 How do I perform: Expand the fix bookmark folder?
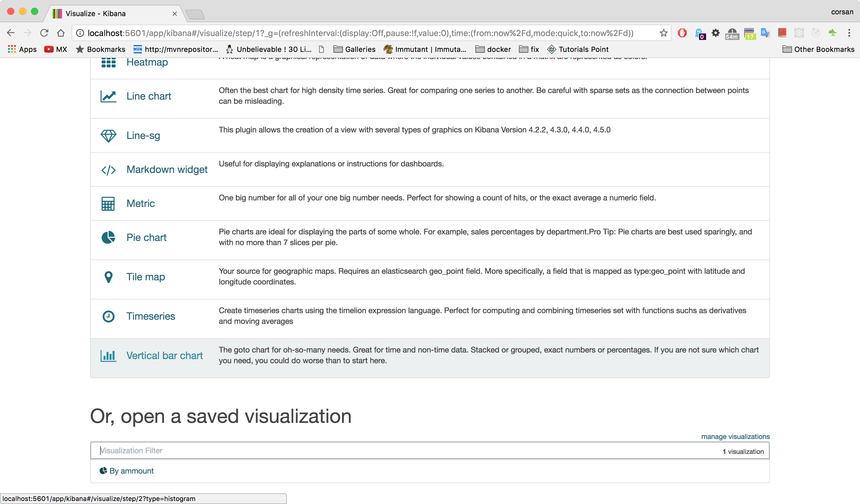[x=529, y=50]
